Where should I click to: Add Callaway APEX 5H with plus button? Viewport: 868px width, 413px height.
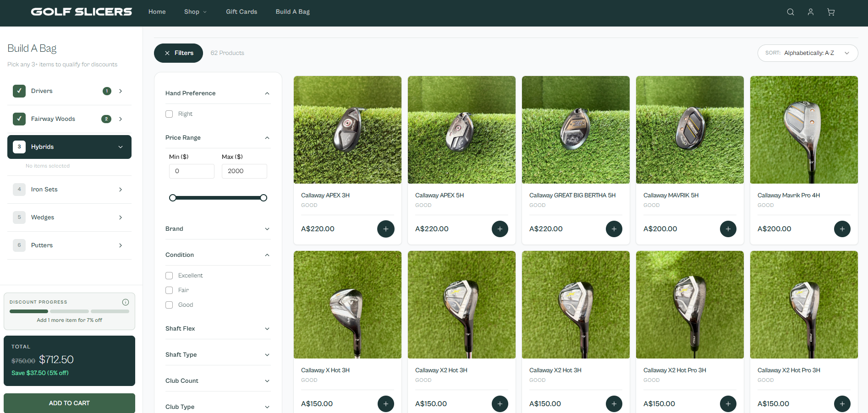click(500, 229)
